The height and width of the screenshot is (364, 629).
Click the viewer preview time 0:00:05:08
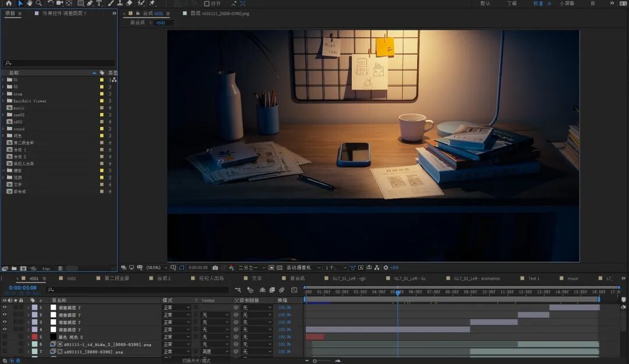tap(198, 268)
